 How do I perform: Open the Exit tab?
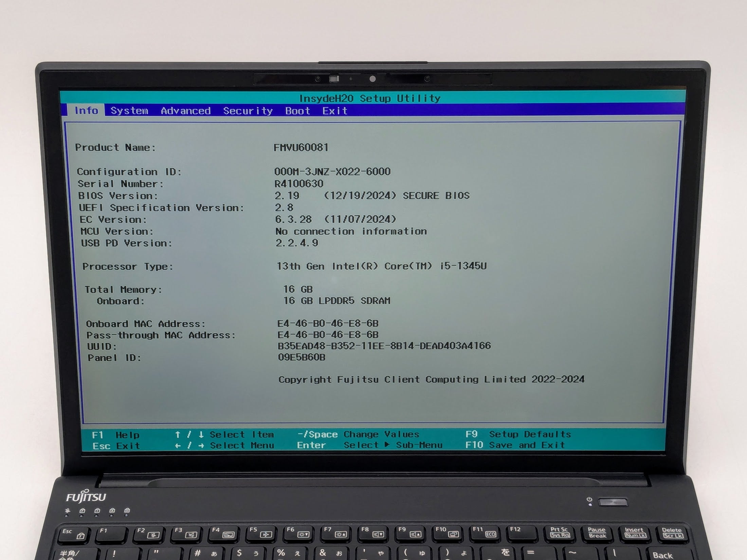pyautogui.click(x=335, y=111)
